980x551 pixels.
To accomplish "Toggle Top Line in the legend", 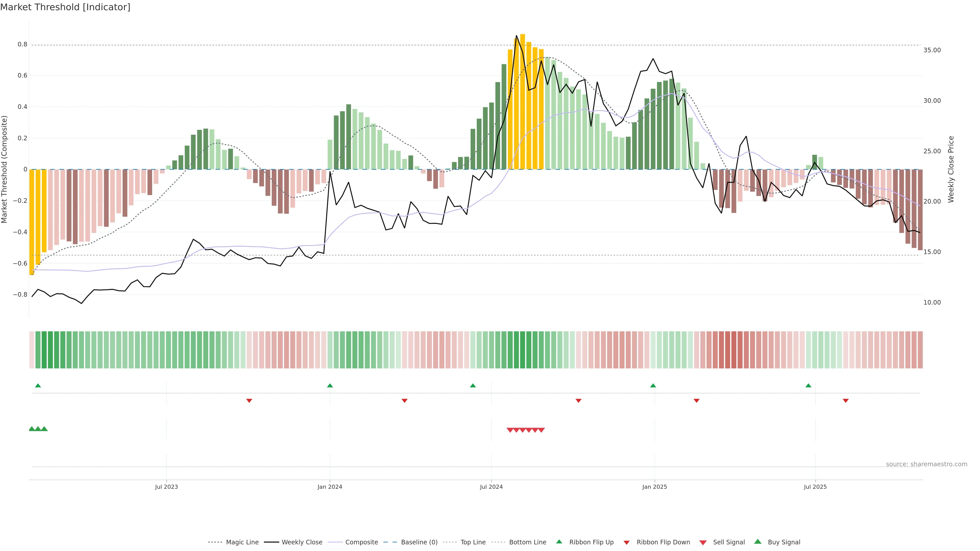I will [473, 542].
